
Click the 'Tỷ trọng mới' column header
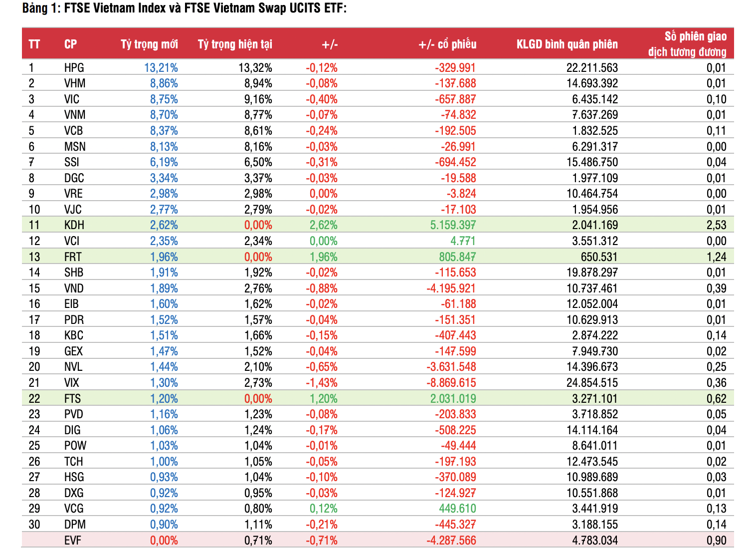pyautogui.click(x=149, y=44)
